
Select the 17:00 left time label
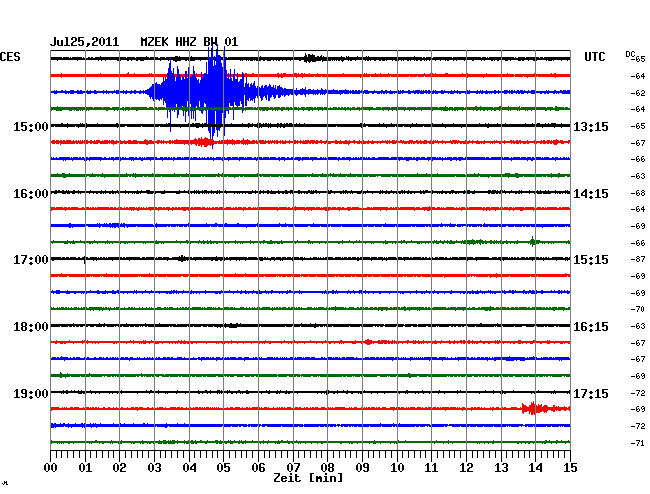(31, 260)
